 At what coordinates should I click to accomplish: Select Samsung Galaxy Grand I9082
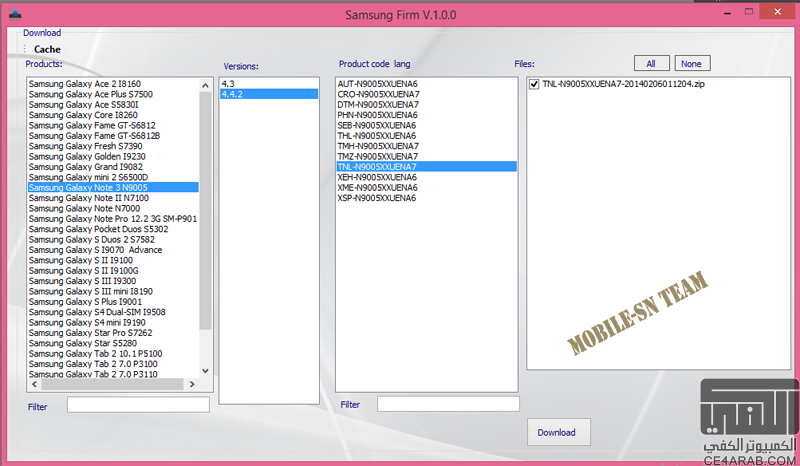pos(113,167)
